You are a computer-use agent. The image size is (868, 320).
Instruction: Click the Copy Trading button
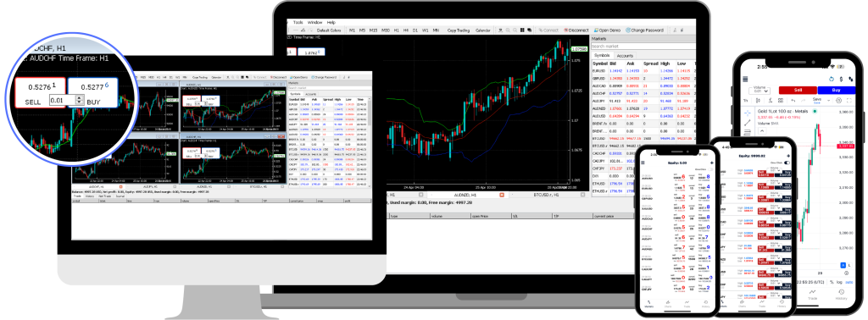pyautogui.click(x=459, y=30)
